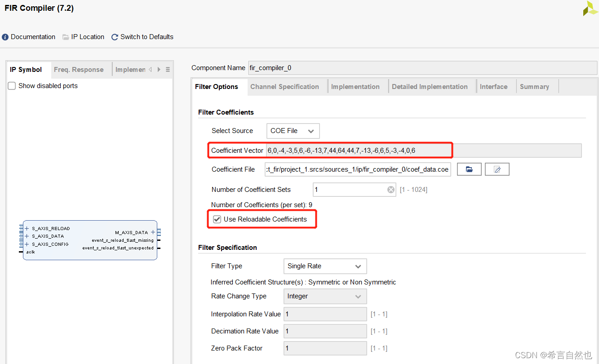Open the Detailed Implementation tab
599x364 pixels.
pyautogui.click(x=430, y=87)
